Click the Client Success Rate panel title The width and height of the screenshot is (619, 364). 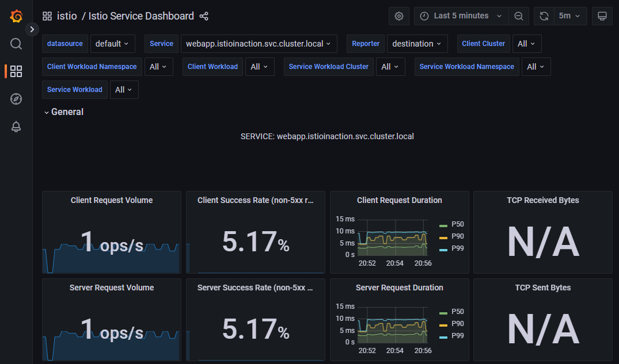coord(256,200)
